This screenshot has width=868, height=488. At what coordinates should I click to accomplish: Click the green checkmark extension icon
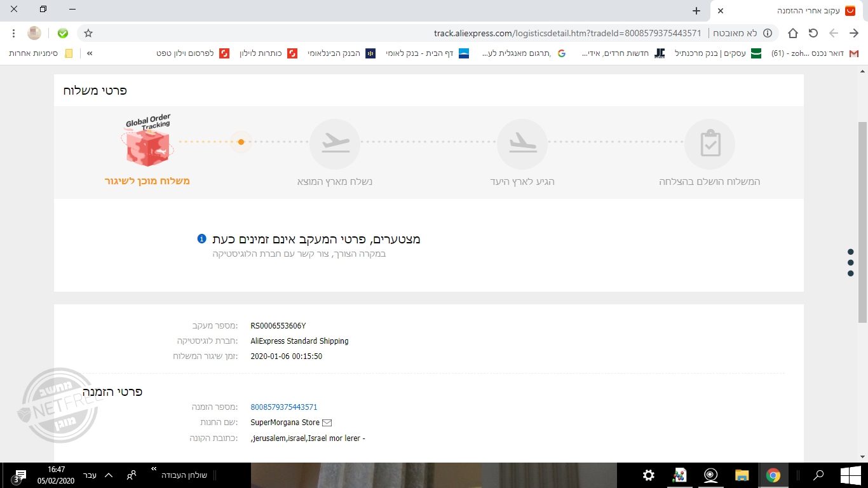click(x=62, y=33)
